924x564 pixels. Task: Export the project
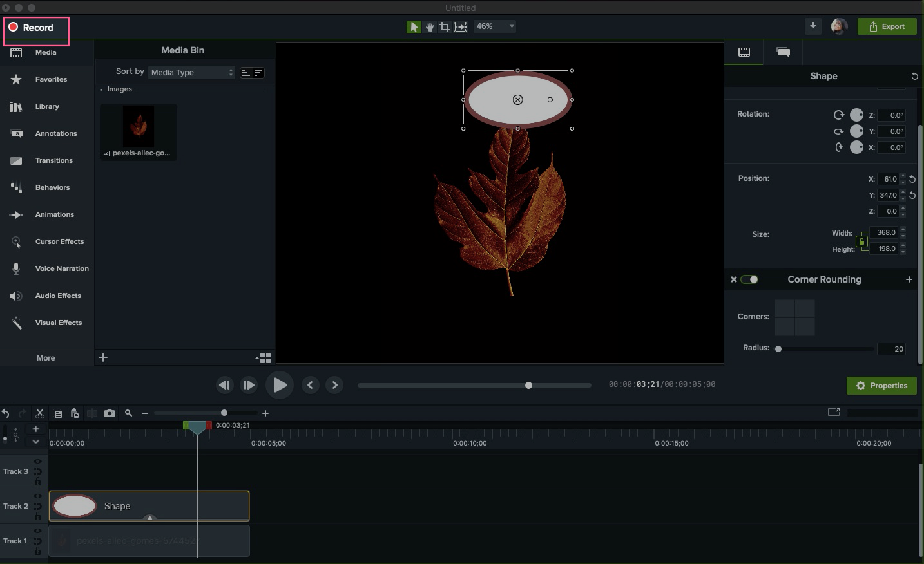pos(887,26)
